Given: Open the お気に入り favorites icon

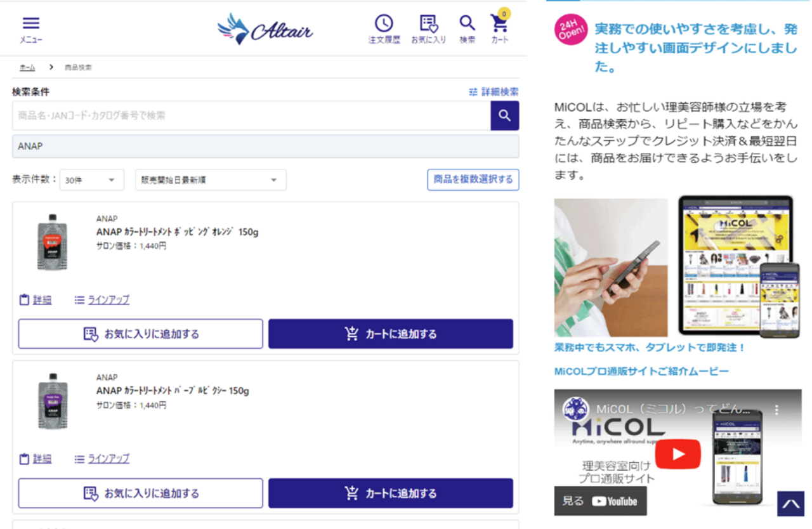Looking at the screenshot, I should point(429,27).
